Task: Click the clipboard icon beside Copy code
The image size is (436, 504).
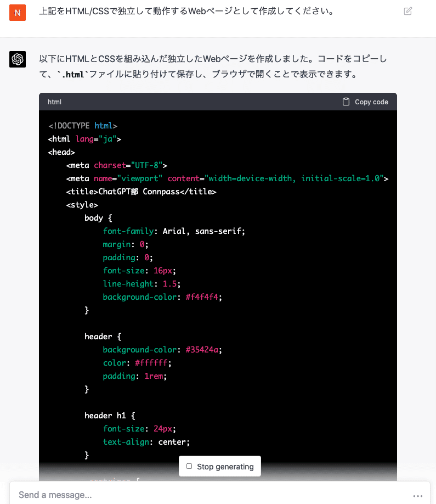Action: pos(346,102)
